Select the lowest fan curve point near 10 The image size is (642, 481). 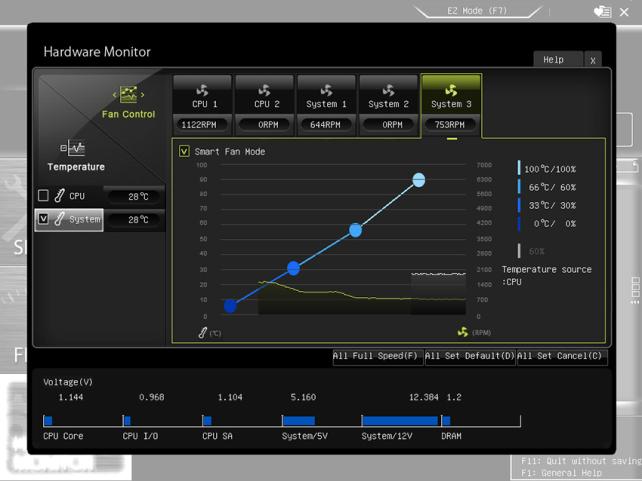(230, 306)
